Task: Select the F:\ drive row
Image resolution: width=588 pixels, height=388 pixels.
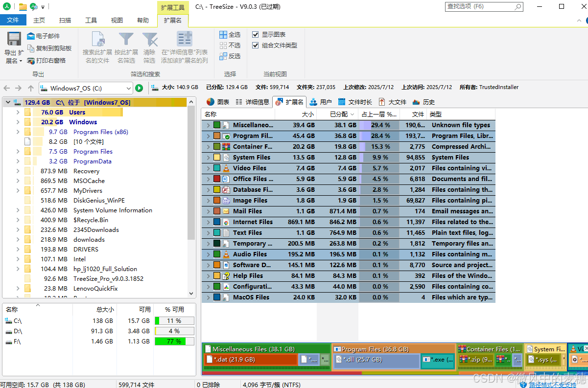Action: [x=99, y=341]
